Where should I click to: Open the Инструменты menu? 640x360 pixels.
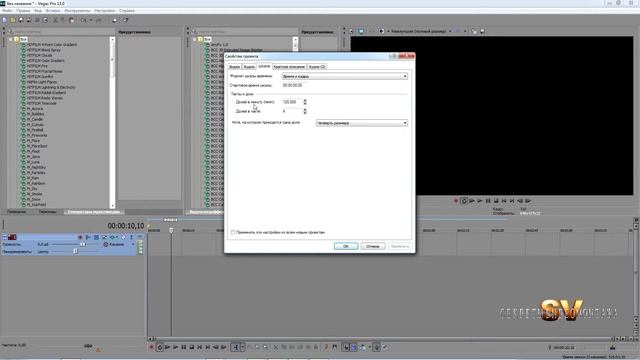77,11
